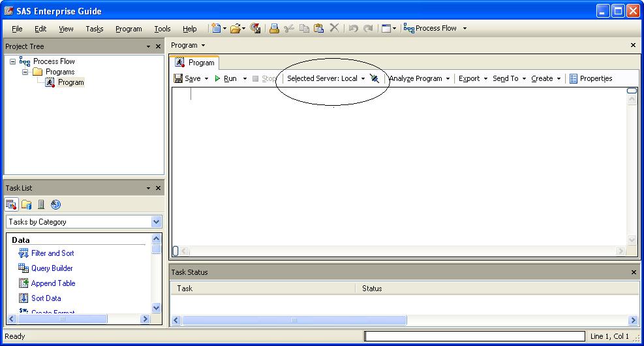Open the Analyze Program menu
Viewport: 644px width, 346px height.
coord(420,78)
